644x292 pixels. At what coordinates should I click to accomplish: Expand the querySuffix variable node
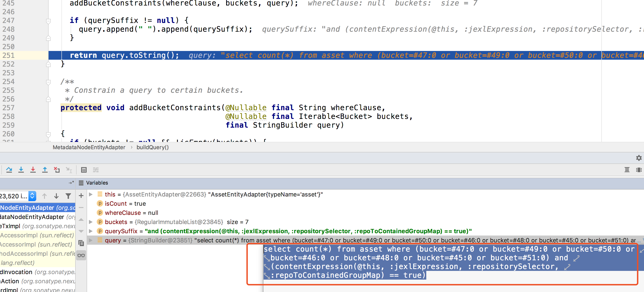(91, 231)
